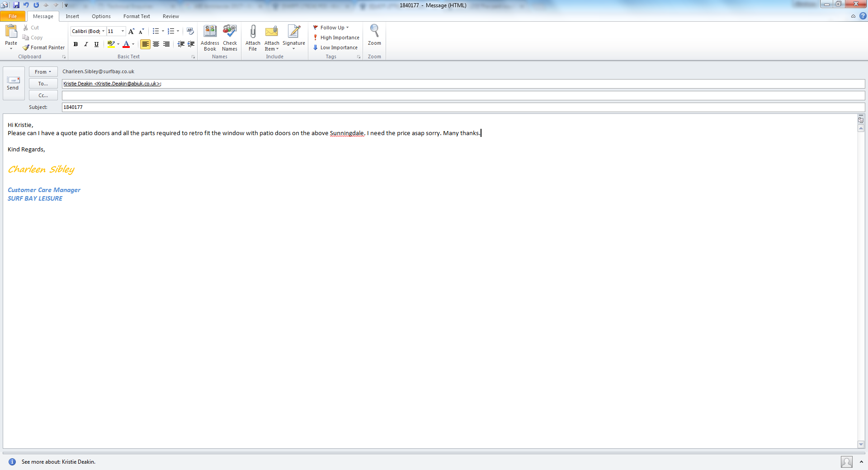
Task: Open the Address Book
Action: [x=210, y=38]
